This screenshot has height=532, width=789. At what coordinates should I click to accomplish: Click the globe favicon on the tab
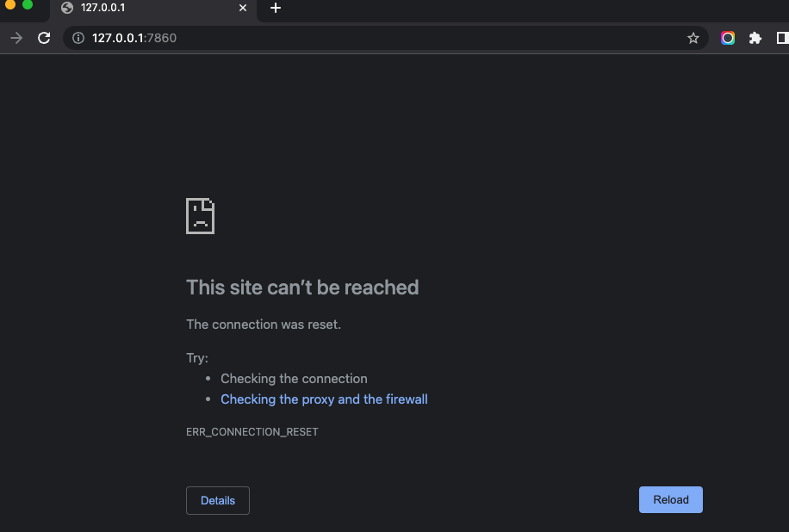pyautogui.click(x=65, y=9)
